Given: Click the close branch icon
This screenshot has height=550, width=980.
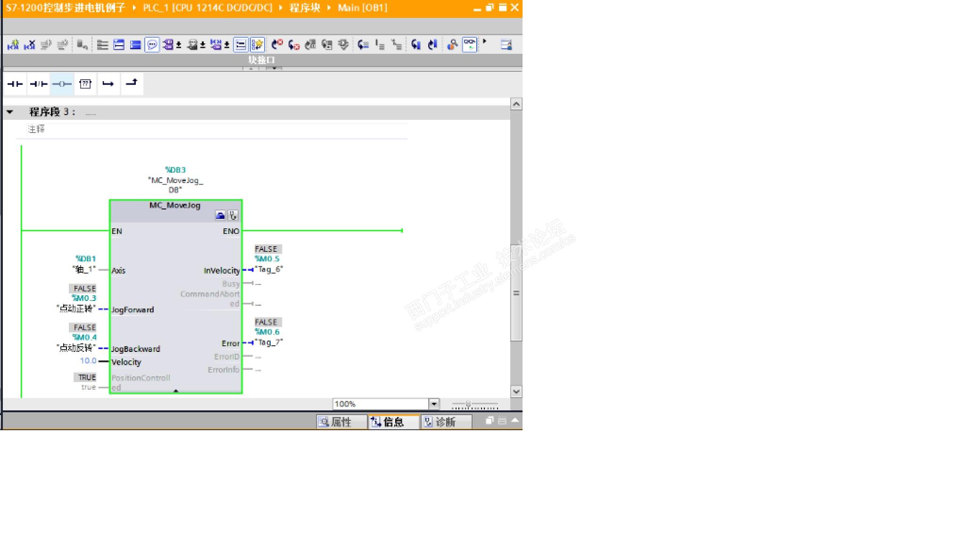Looking at the screenshot, I should pyautogui.click(x=132, y=83).
